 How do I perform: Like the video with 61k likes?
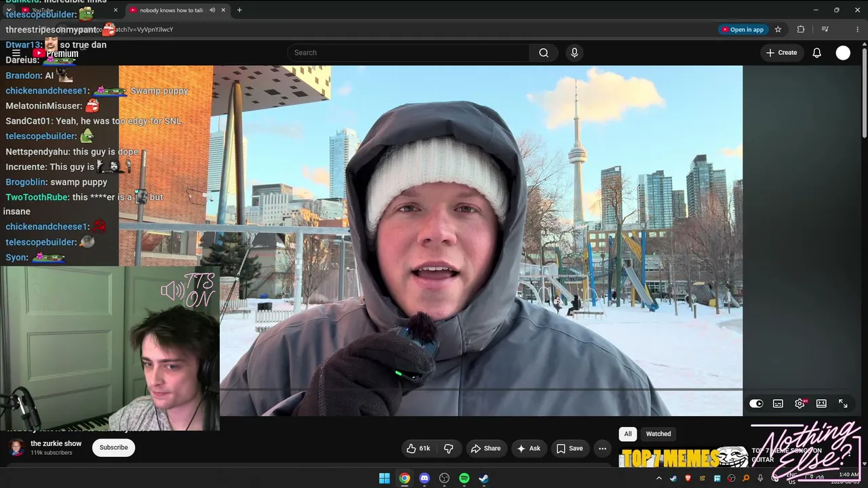(x=418, y=448)
